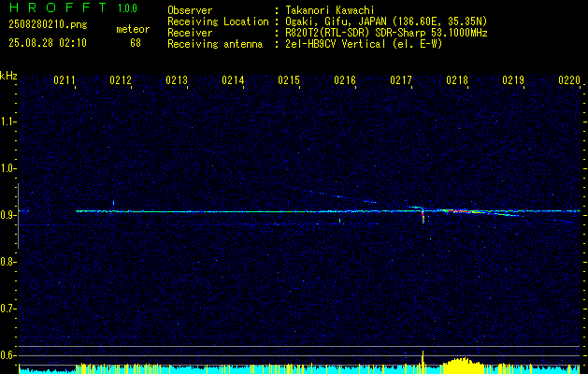This screenshot has width=588, height=374.
Task: Click version number 1.0.0
Action: pyautogui.click(x=127, y=8)
